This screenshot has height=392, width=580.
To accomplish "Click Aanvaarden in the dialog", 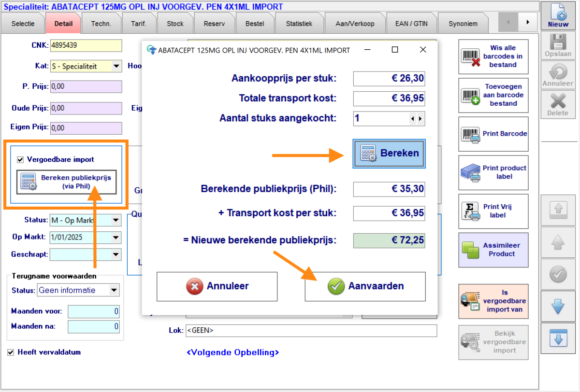I will click(x=365, y=286).
